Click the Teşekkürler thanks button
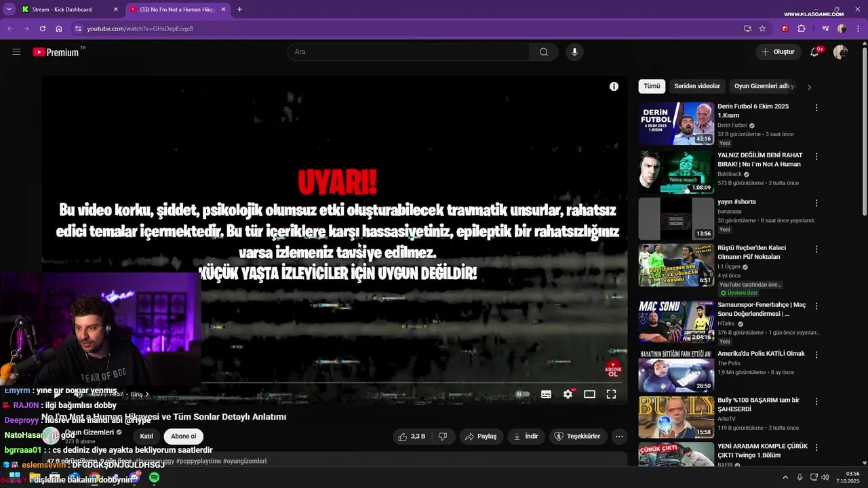The width and height of the screenshot is (868, 488). tap(577, 436)
